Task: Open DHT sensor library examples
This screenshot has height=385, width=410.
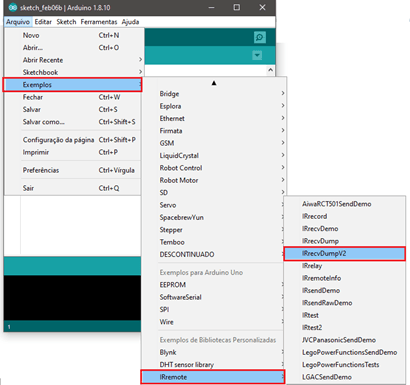Action: click(213, 364)
